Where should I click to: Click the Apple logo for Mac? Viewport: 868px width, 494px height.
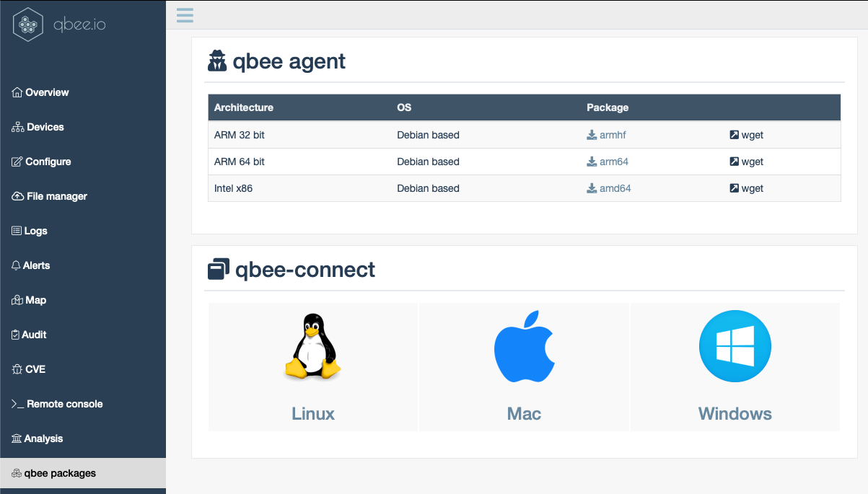524,346
